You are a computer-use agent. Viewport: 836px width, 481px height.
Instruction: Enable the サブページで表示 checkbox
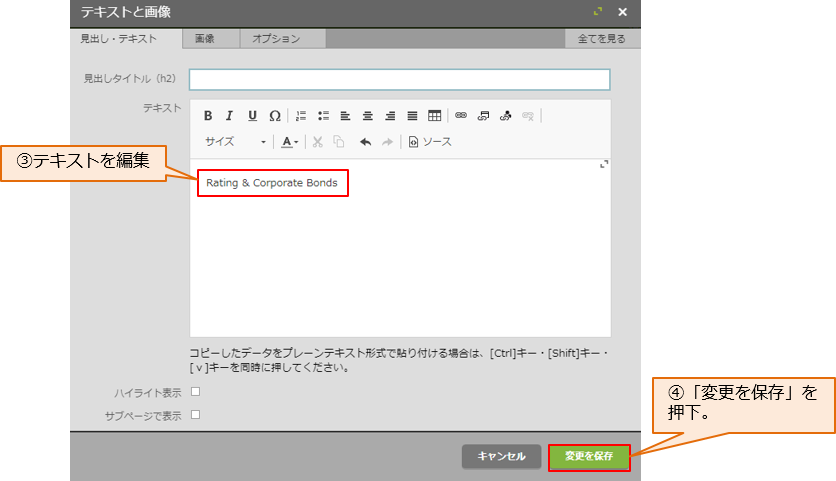(x=196, y=414)
